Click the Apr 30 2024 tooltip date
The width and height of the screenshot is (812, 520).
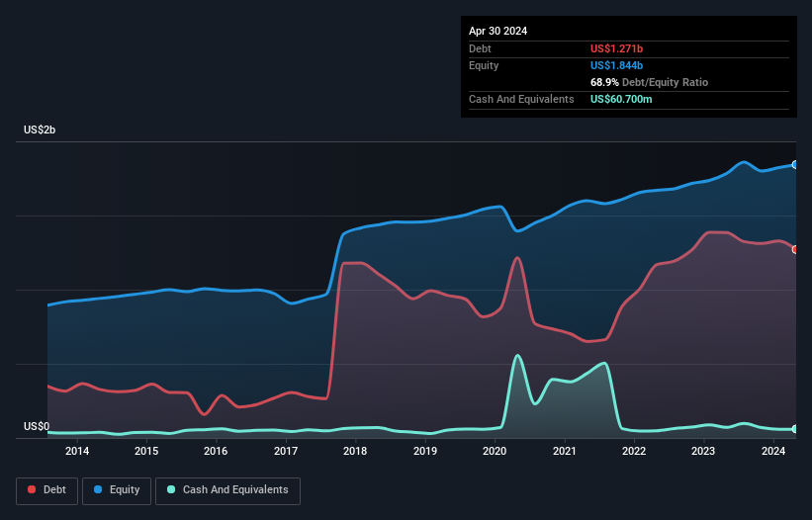click(x=497, y=31)
